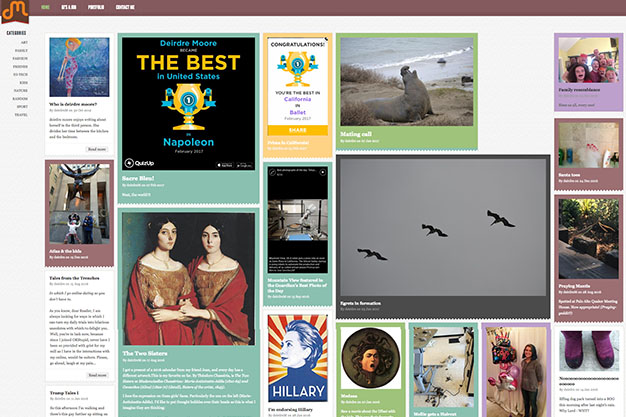626x417 pixels.
Task: Open the 'Medusa' post title
Action: tap(349, 396)
